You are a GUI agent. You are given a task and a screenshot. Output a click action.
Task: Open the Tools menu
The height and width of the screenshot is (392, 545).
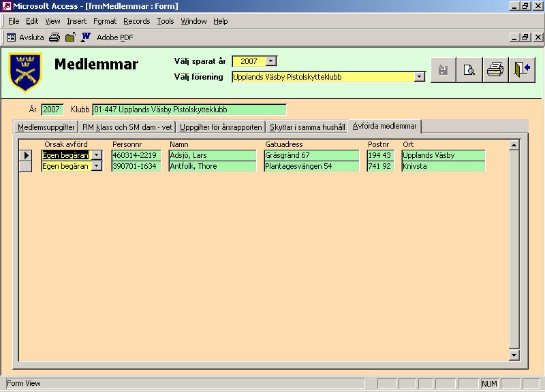click(x=165, y=21)
